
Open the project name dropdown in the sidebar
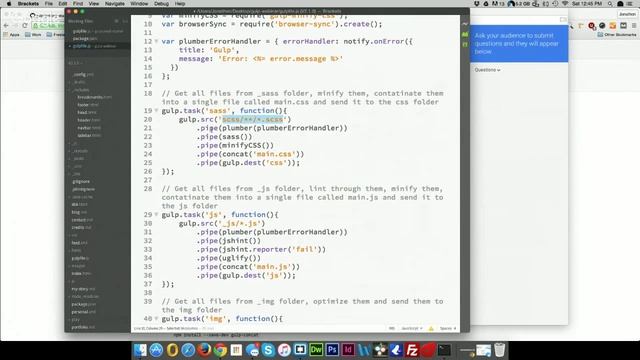(76, 63)
